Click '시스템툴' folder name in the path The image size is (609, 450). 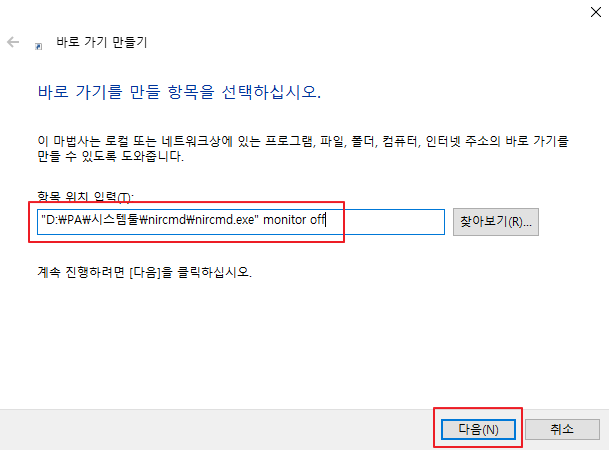tap(115, 220)
